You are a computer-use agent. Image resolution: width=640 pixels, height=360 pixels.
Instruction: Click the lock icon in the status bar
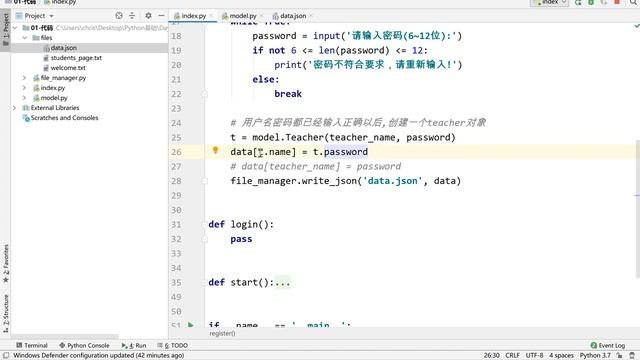(620, 356)
